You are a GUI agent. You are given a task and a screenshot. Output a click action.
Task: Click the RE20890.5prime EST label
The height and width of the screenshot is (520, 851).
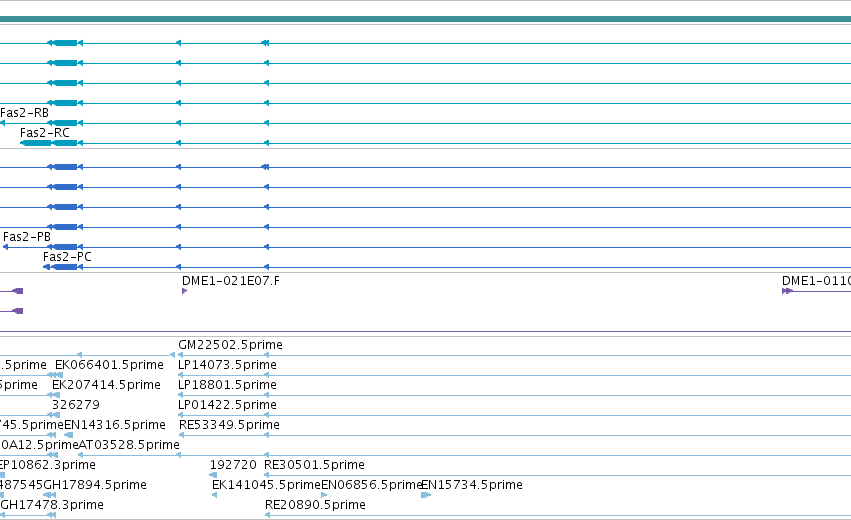pos(315,505)
